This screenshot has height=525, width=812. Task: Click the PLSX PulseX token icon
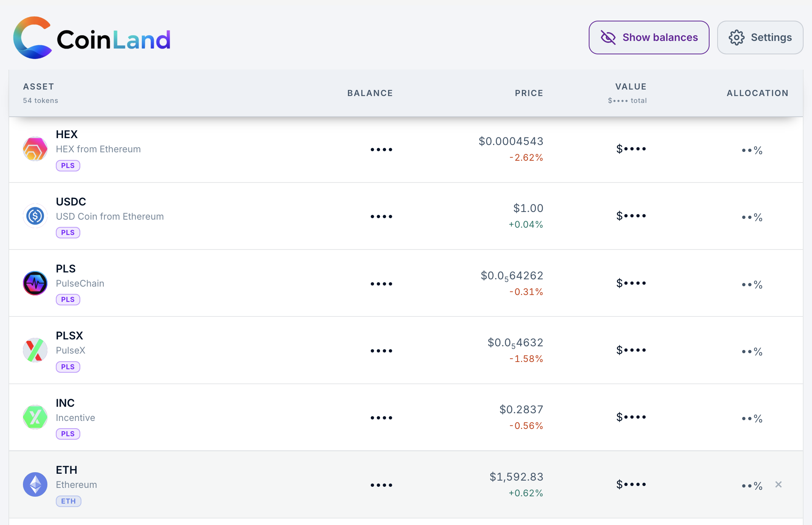point(35,350)
